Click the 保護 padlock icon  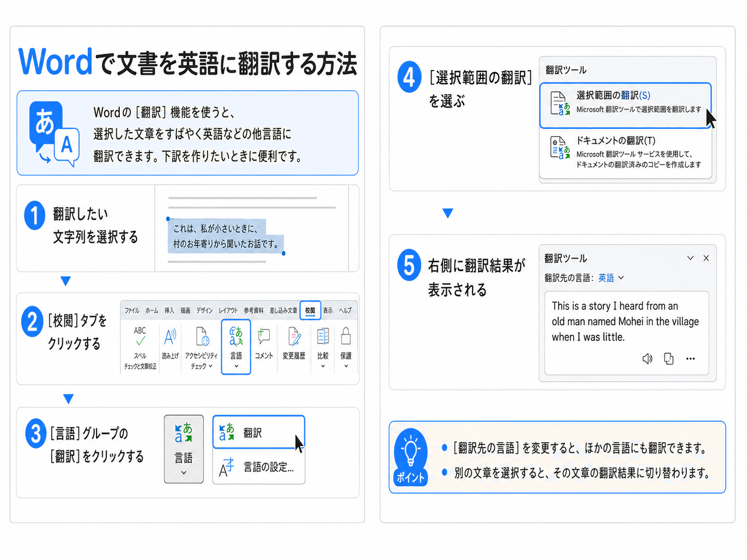pyautogui.click(x=346, y=336)
